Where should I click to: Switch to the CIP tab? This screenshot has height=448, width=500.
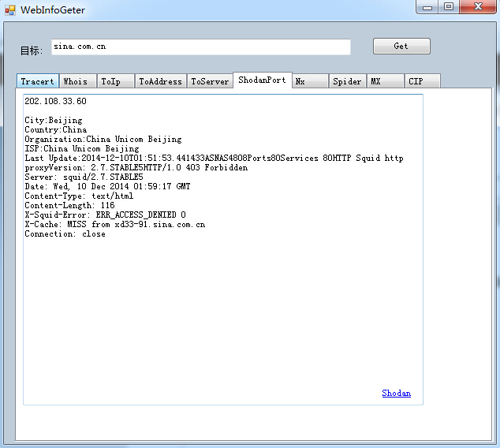coord(423,81)
